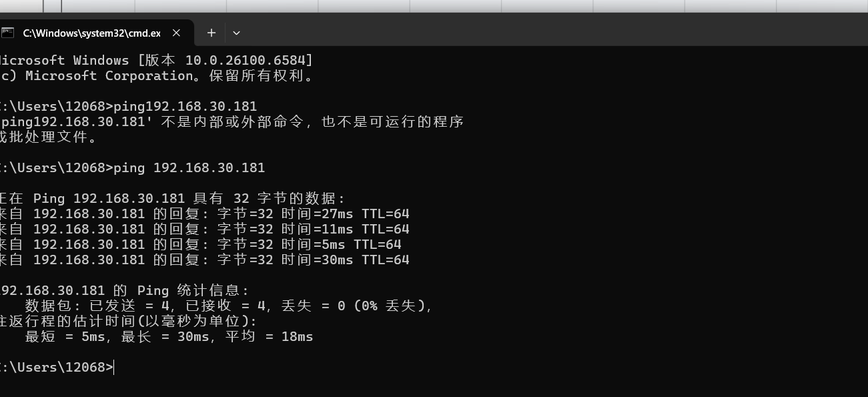The image size is (868, 397).
Task: Click the 'Ping 统计信息' header line
Action: tap(125, 291)
